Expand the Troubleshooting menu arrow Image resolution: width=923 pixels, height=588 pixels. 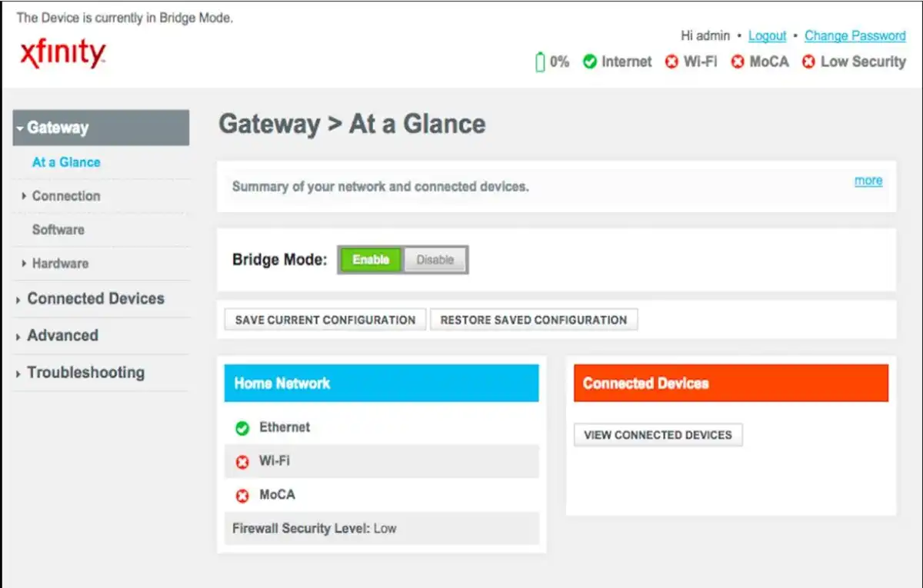pos(18,374)
